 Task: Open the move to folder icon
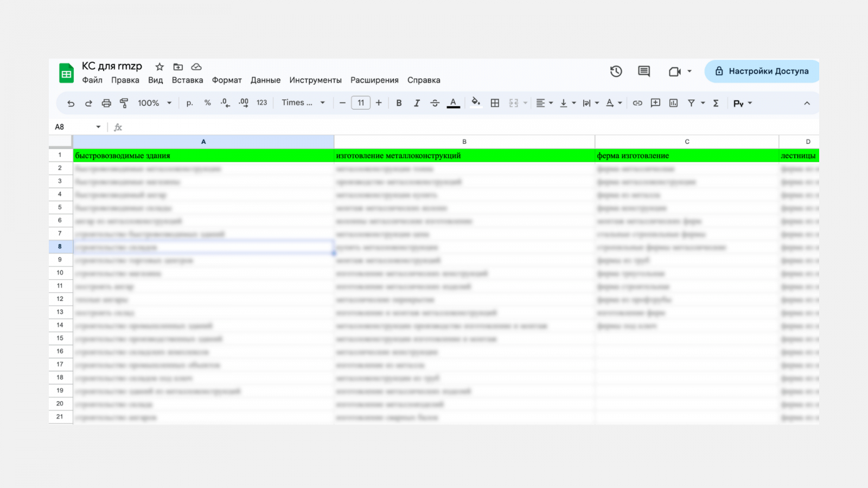178,67
